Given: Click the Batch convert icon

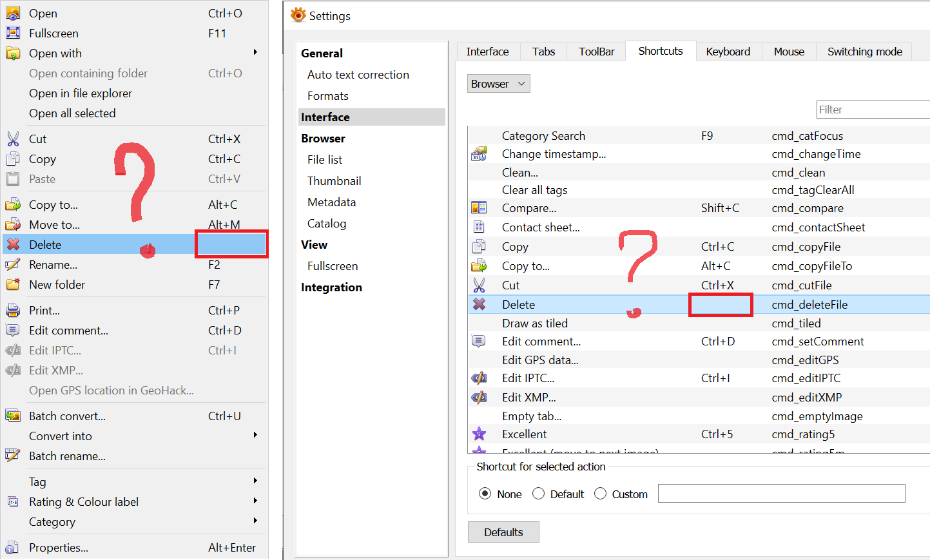Looking at the screenshot, I should pyautogui.click(x=13, y=416).
